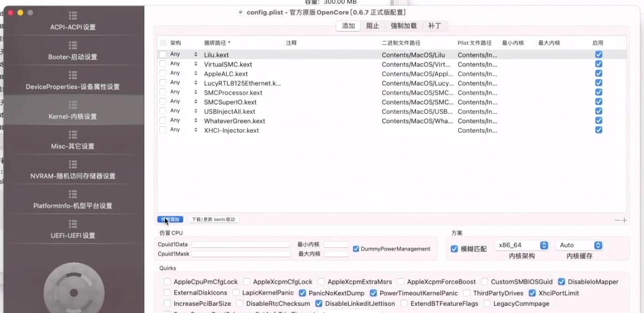Screen dimensions: 644x313
Task: Select the Lilu.kext row name
Action: pyautogui.click(x=216, y=55)
